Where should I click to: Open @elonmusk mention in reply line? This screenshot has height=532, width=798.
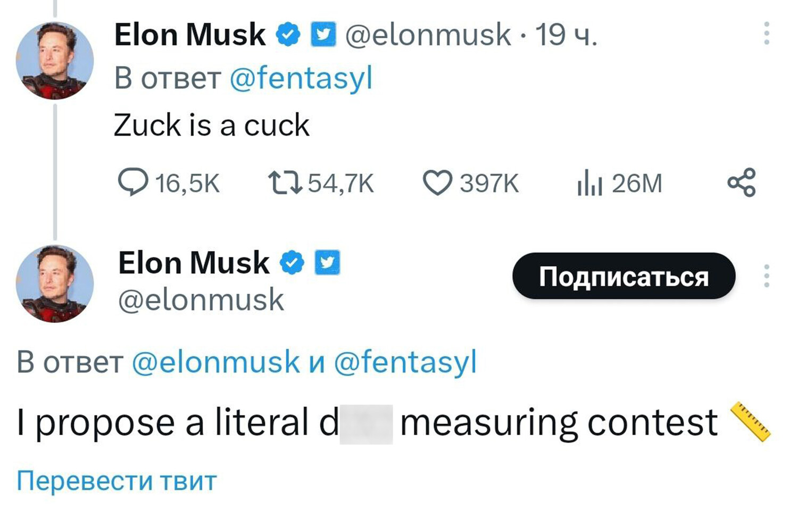coord(215,362)
